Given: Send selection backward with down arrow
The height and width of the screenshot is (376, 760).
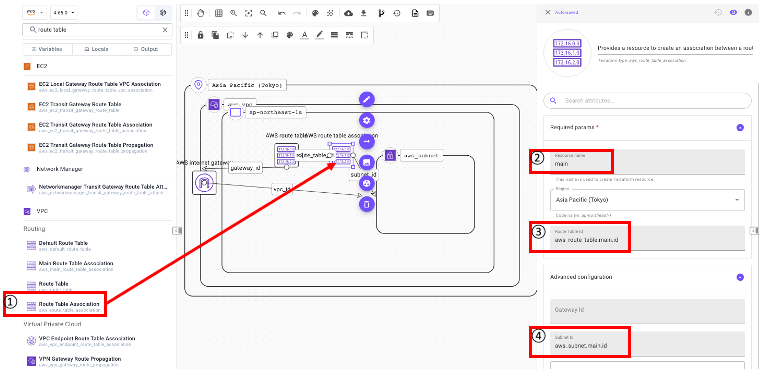Looking at the screenshot, I should pyautogui.click(x=245, y=35).
